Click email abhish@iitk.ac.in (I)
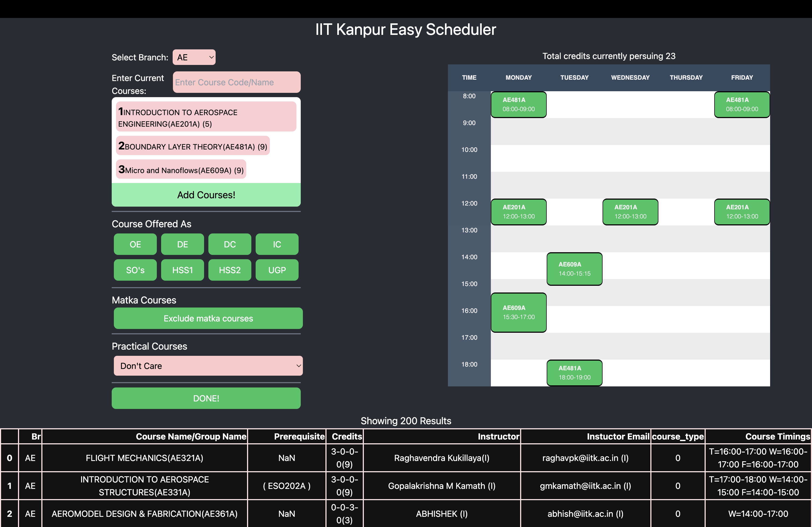 coord(586,514)
